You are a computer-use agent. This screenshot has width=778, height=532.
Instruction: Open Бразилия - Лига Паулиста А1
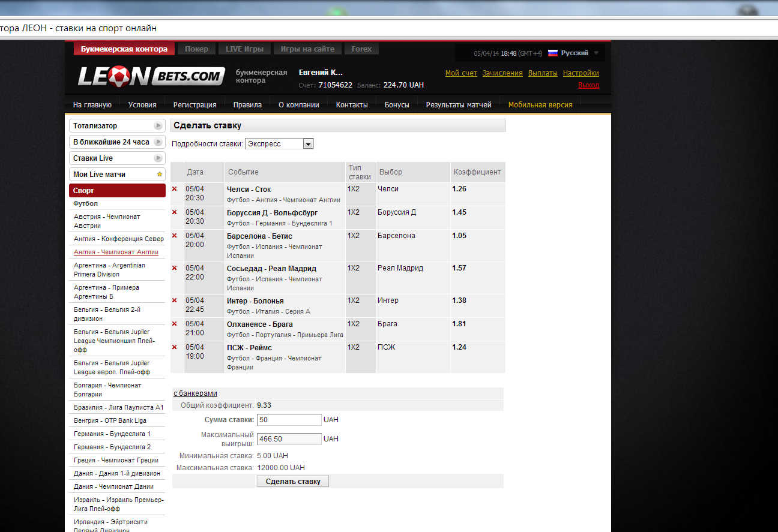(118, 407)
